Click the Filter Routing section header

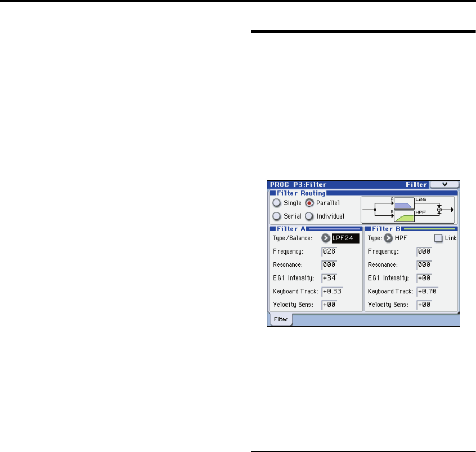click(x=364, y=193)
